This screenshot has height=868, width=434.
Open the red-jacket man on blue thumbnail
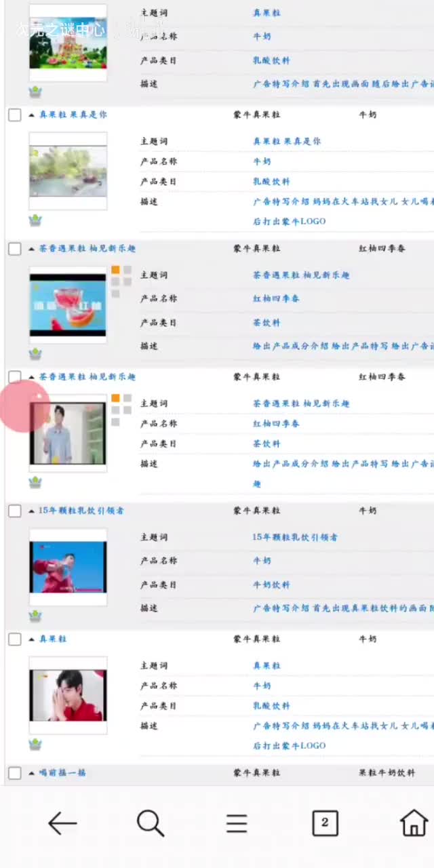pyautogui.click(x=68, y=567)
